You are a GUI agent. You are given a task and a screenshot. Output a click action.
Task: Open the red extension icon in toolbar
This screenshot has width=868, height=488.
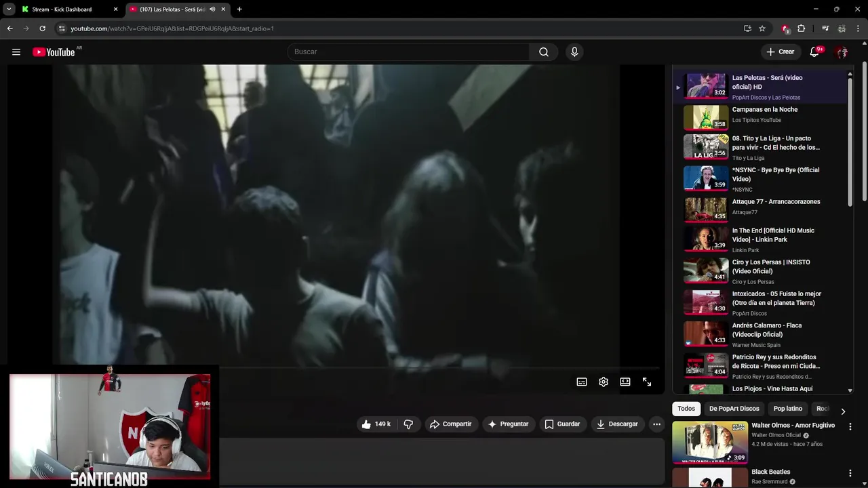tap(785, 28)
